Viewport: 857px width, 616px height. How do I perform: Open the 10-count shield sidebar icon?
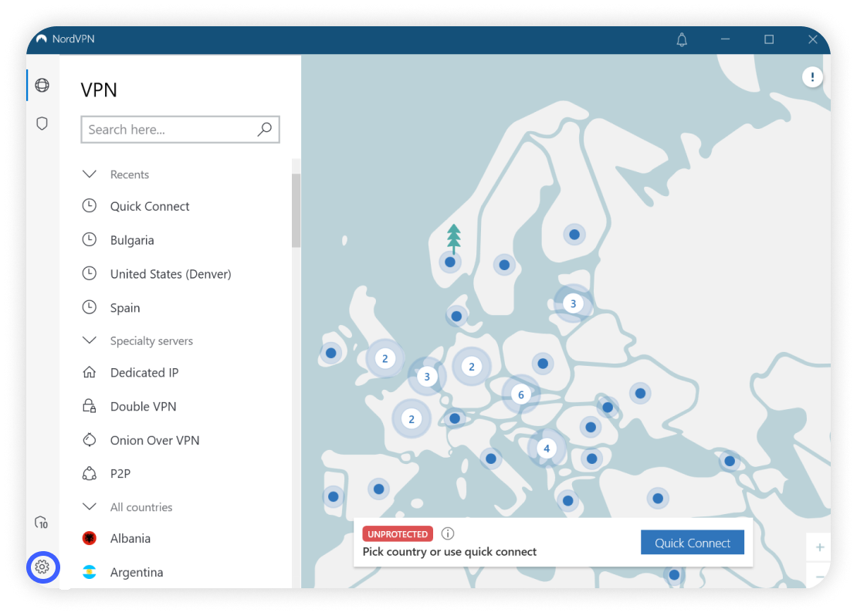pos(42,523)
